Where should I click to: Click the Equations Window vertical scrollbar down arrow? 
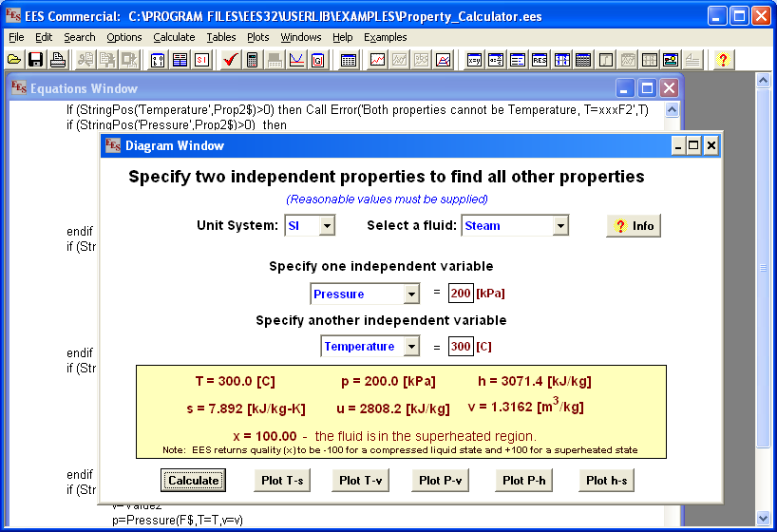(673, 517)
